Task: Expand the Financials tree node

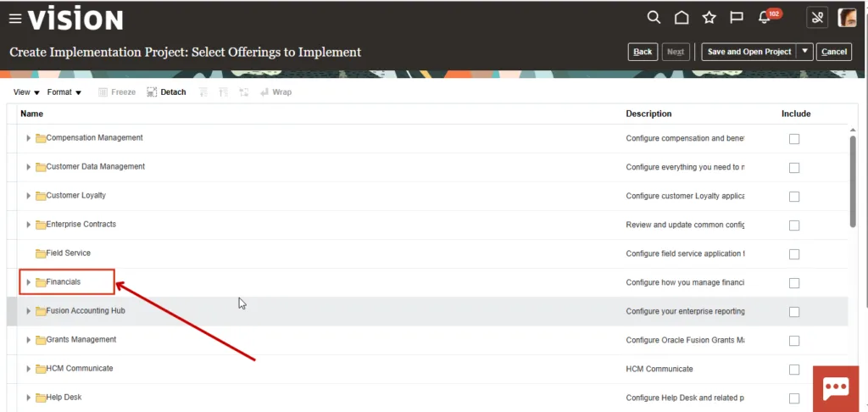Action: click(28, 282)
